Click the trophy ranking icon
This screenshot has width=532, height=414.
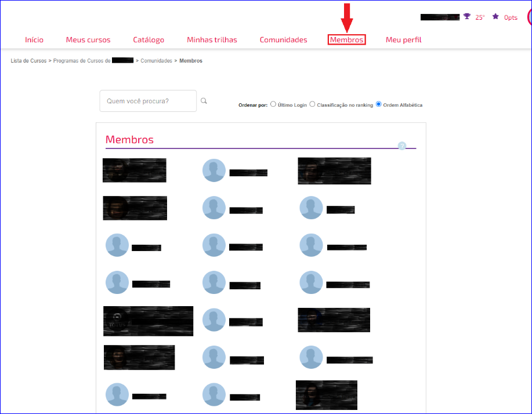point(467,16)
